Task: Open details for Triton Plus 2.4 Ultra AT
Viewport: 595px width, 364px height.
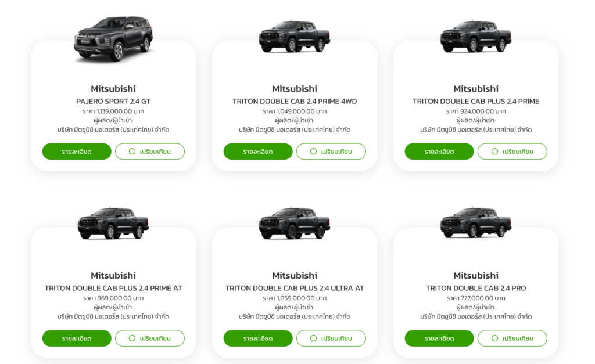Action: 258,338
